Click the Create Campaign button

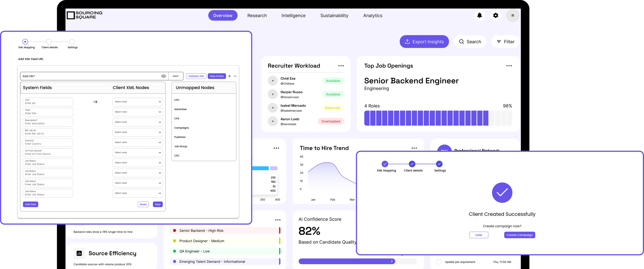519,235
